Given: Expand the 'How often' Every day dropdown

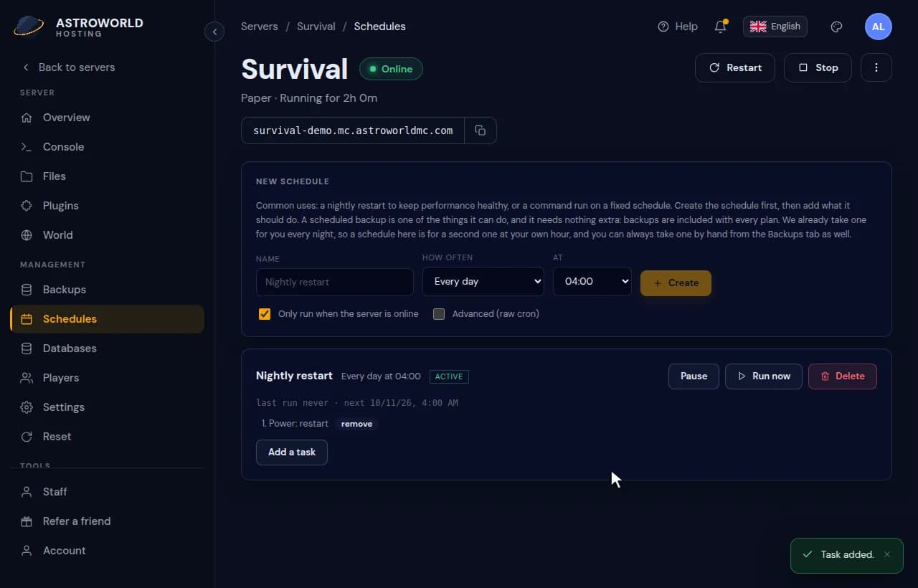Looking at the screenshot, I should [483, 282].
